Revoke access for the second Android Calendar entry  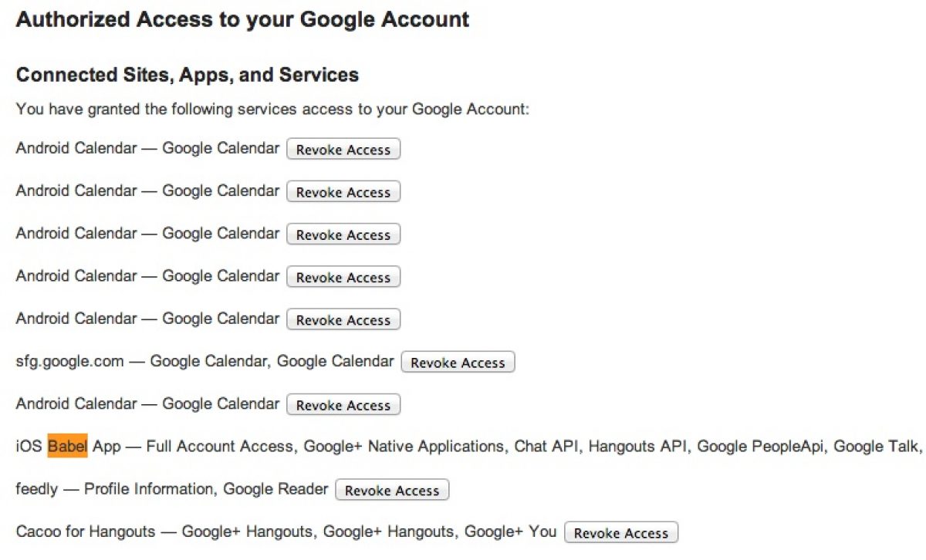click(343, 192)
